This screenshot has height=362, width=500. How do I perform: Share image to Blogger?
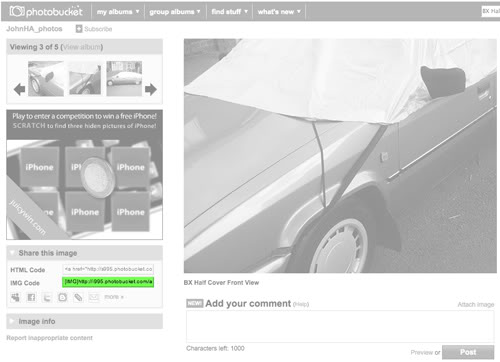pos(62,297)
